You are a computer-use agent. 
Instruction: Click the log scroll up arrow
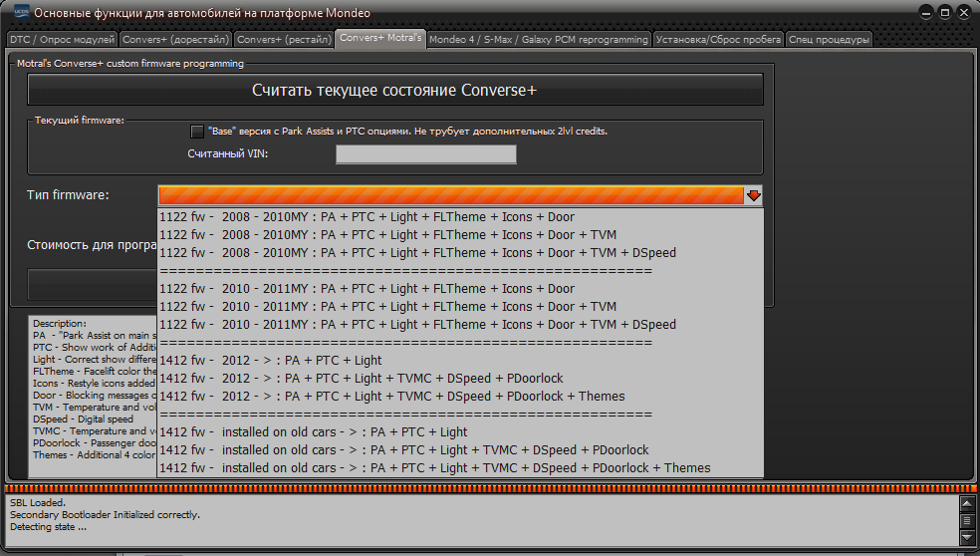[966, 503]
